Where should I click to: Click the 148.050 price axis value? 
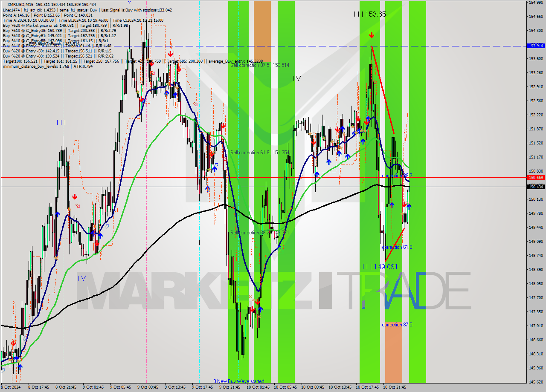536,284
